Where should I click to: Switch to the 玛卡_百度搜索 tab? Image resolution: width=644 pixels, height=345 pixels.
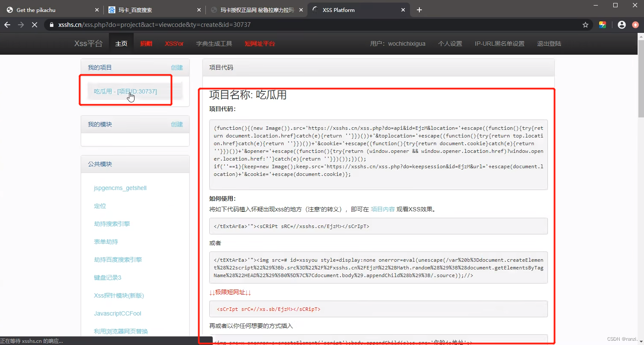(x=154, y=10)
